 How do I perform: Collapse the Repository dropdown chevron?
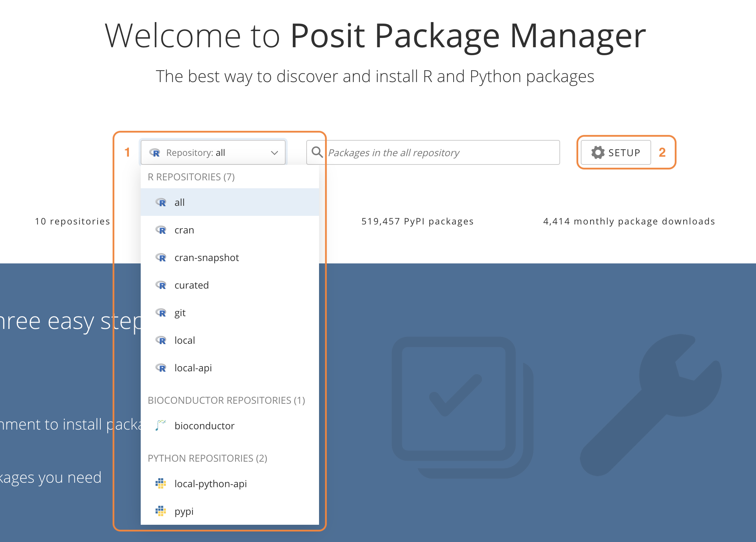[x=275, y=153]
